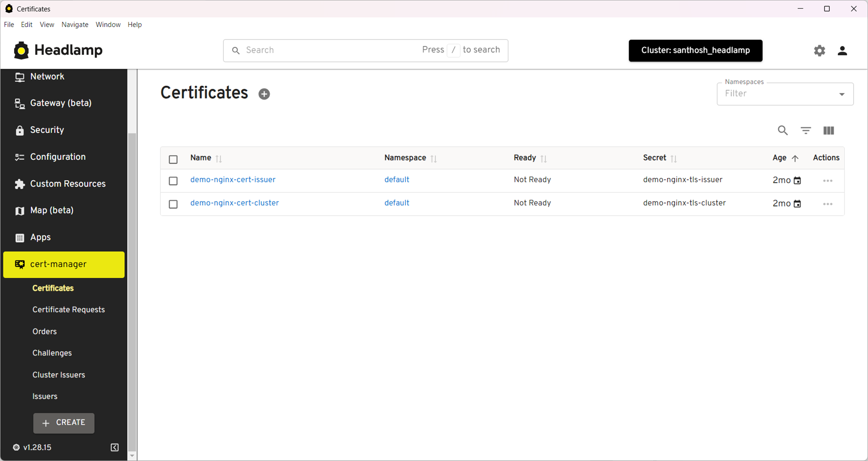Open the Help menu
The image size is (868, 461).
click(135, 25)
